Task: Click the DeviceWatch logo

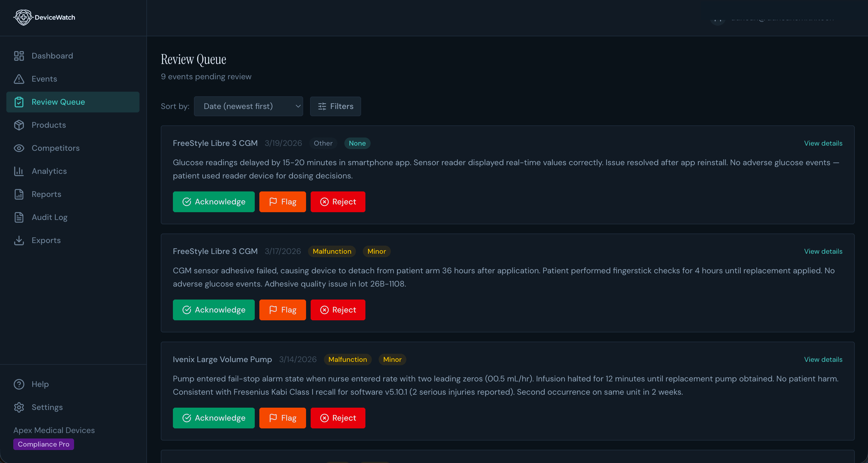Action: click(44, 18)
